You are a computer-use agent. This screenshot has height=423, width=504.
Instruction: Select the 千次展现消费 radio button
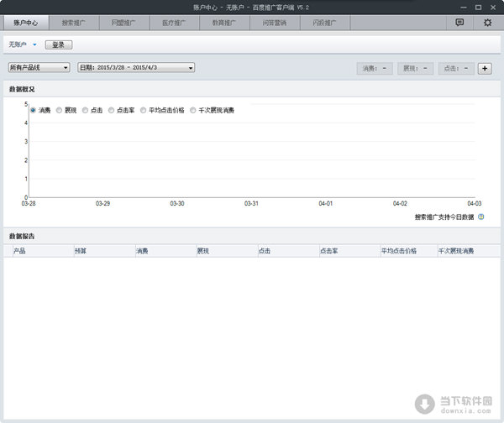(x=193, y=110)
